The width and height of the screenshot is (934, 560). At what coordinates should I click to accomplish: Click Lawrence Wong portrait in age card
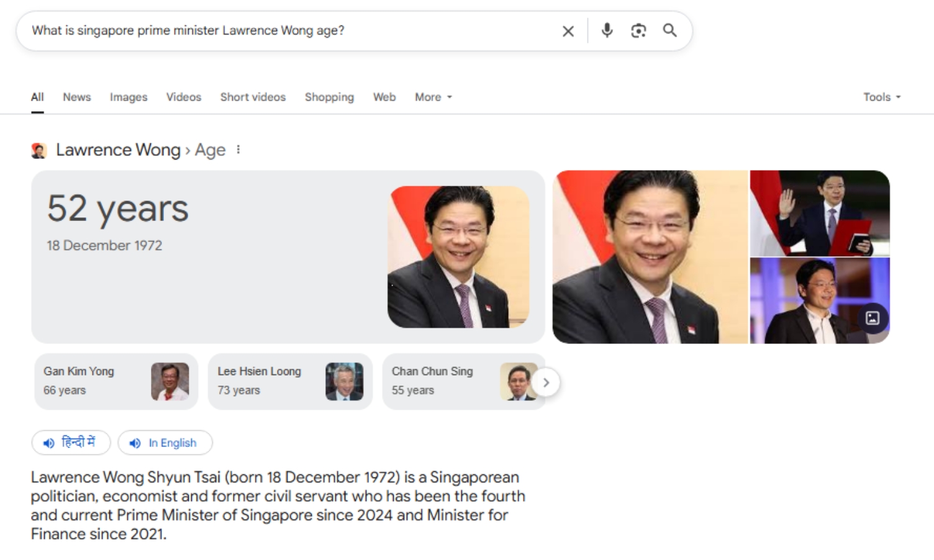click(458, 257)
